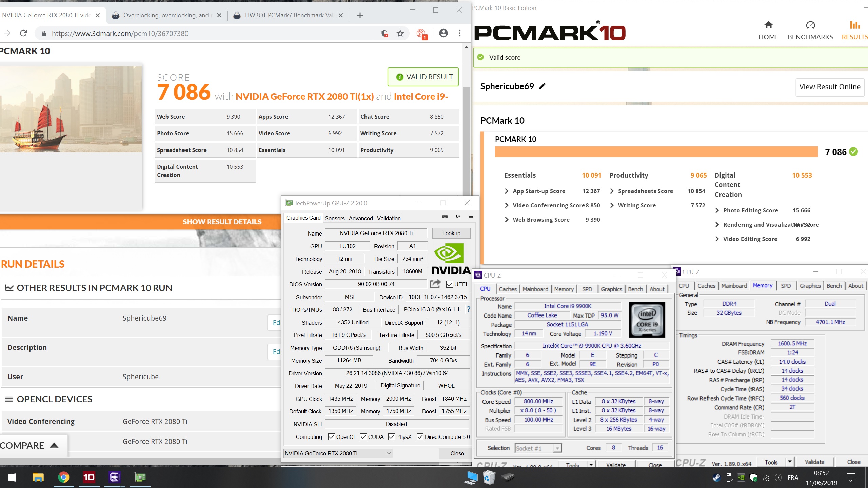Click the VALID RESULT badge

click(423, 77)
